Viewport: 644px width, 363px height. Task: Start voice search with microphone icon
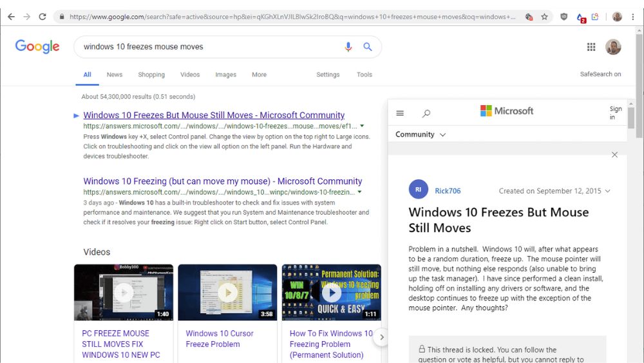pyautogui.click(x=348, y=46)
